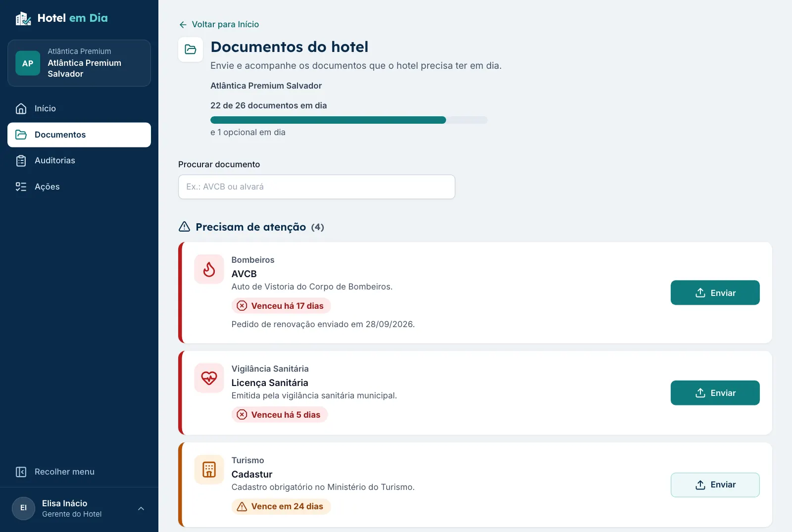
Task: Click the Venceu há 5 dias status badge
Action: click(280, 415)
